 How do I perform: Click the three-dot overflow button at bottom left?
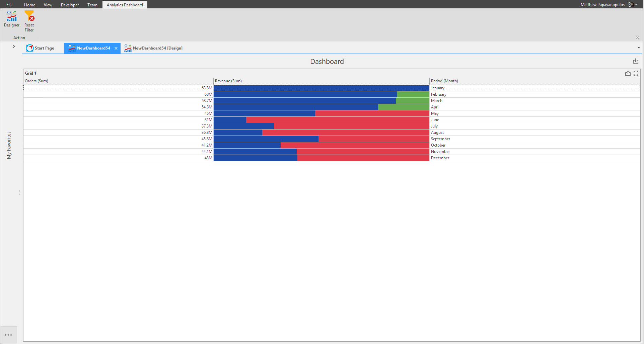click(8, 335)
